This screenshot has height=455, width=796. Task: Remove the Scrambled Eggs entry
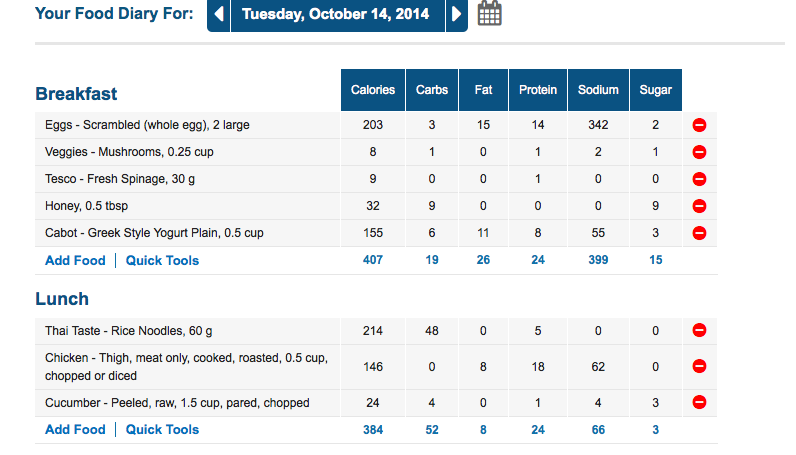(x=700, y=125)
